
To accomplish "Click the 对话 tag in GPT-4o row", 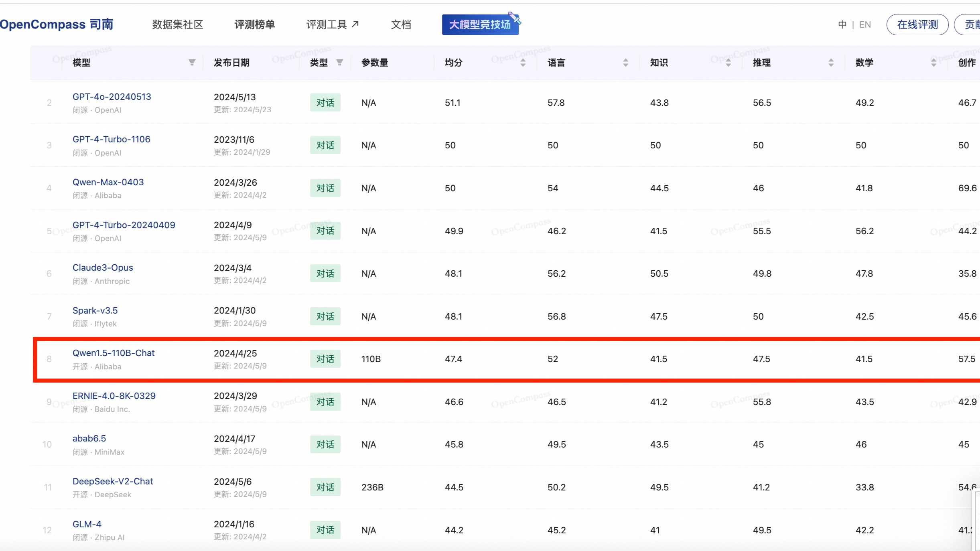I will pos(325,103).
